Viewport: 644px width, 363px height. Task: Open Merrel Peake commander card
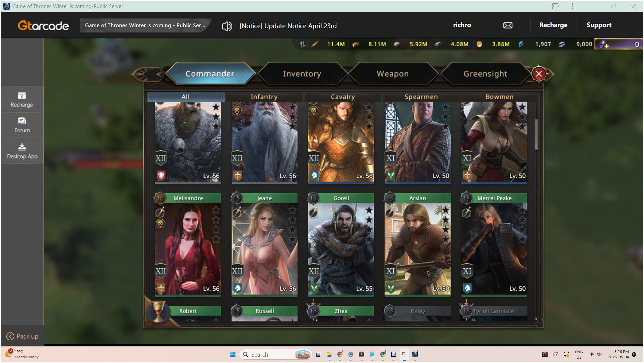tap(494, 244)
